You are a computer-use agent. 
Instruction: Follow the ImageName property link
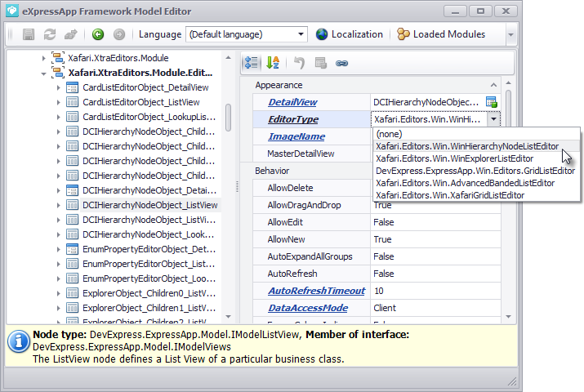[x=296, y=136]
